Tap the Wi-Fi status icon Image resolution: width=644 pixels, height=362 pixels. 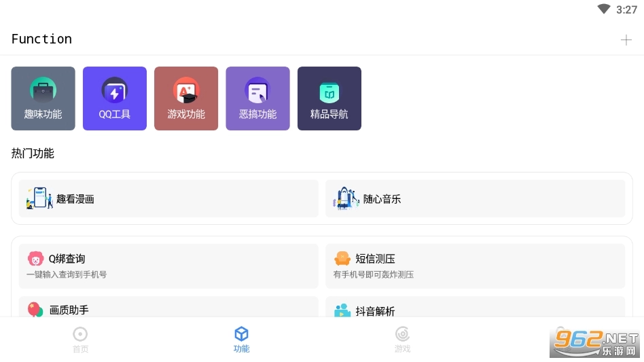604,10
